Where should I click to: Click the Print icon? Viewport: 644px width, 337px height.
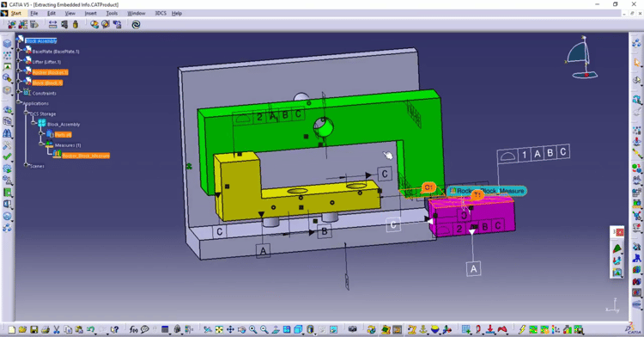pyautogui.click(x=46, y=329)
